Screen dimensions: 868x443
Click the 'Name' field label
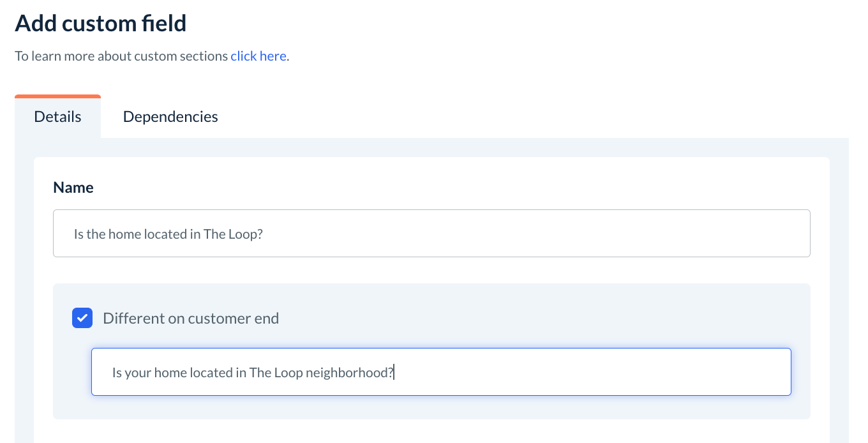click(73, 188)
